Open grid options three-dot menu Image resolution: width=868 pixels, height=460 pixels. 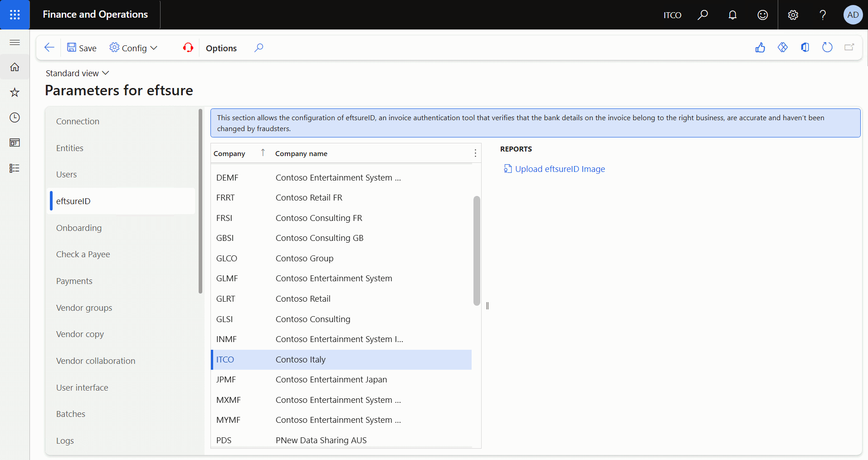point(475,153)
